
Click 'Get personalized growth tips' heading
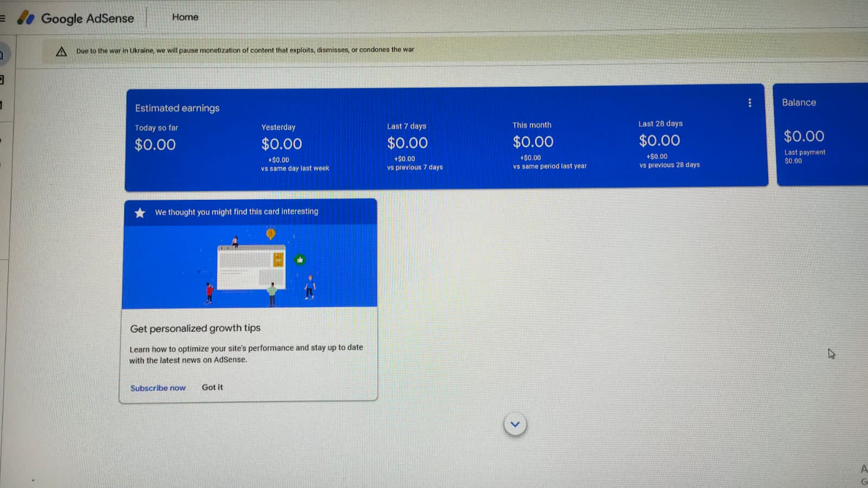point(195,328)
